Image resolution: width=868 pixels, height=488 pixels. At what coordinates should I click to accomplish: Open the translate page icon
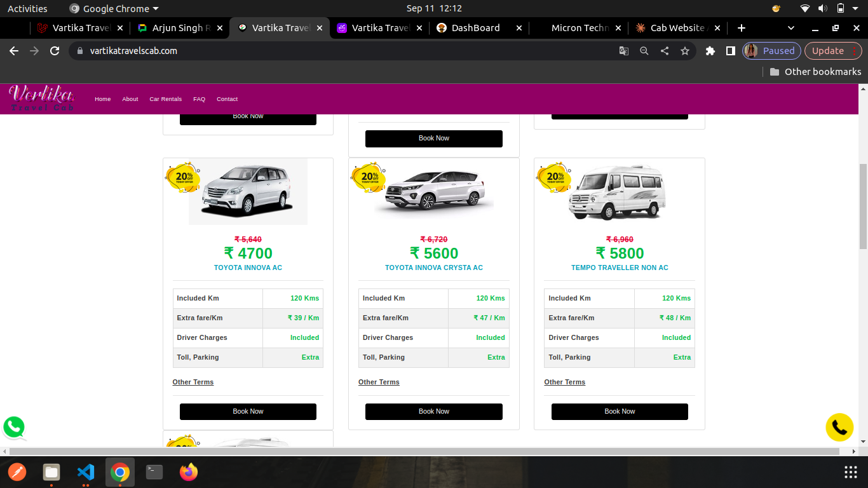[x=624, y=51]
